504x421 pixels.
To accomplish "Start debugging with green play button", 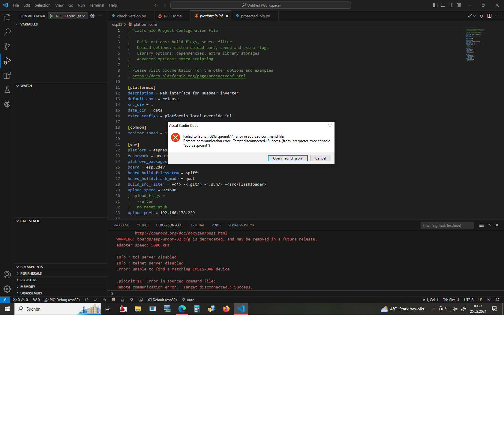I will point(51,16).
